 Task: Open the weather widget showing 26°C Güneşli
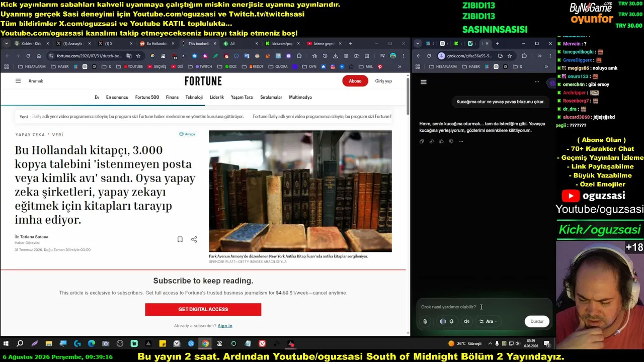(465, 344)
